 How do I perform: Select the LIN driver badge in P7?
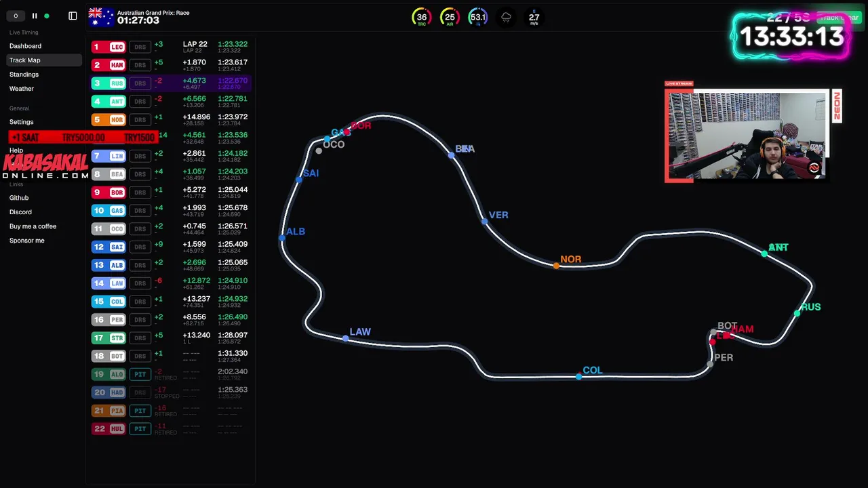(108, 156)
